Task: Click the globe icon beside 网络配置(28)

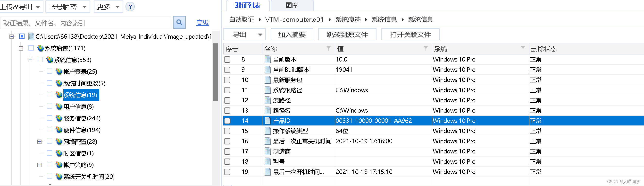Action: pos(59,142)
